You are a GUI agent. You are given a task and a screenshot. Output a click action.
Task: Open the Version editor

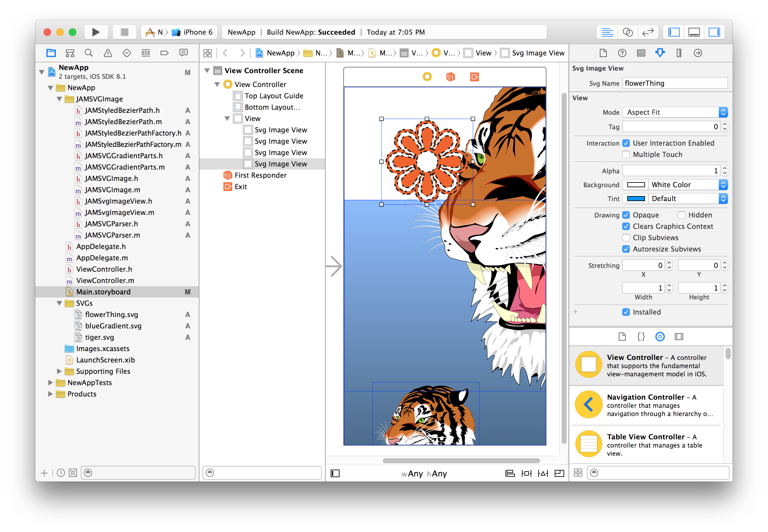[647, 32]
